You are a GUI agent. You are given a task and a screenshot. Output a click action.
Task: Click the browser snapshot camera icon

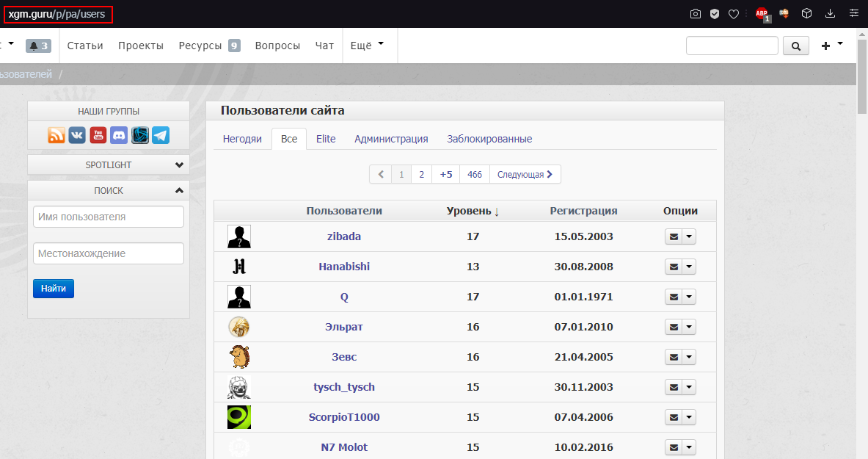pos(696,14)
